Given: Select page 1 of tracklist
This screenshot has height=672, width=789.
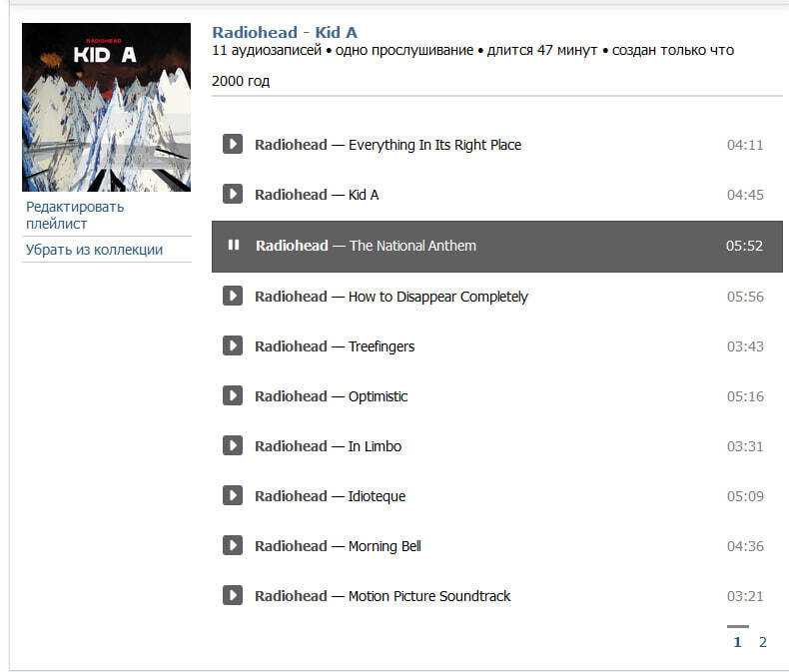Looking at the screenshot, I should [x=738, y=642].
